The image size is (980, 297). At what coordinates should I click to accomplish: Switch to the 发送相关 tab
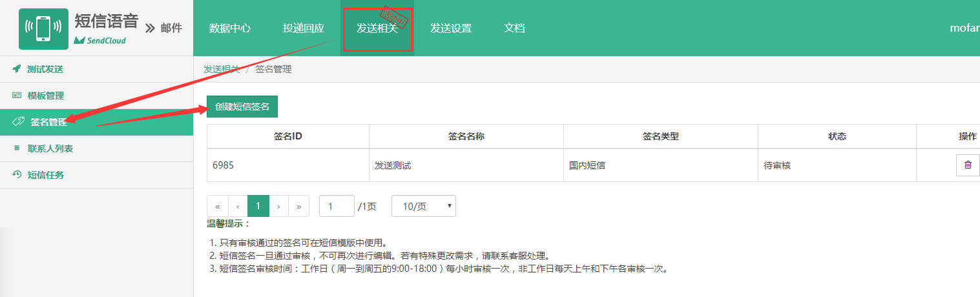point(377,28)
